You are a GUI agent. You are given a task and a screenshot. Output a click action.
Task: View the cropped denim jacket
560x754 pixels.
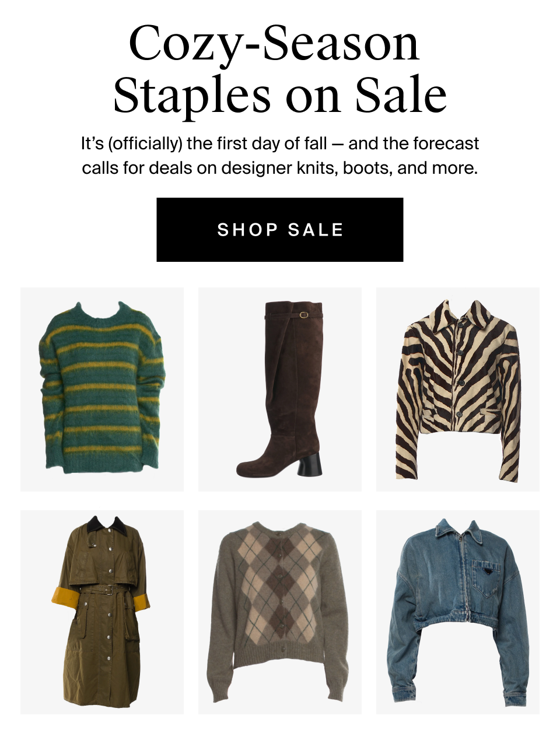coord(457,612)
